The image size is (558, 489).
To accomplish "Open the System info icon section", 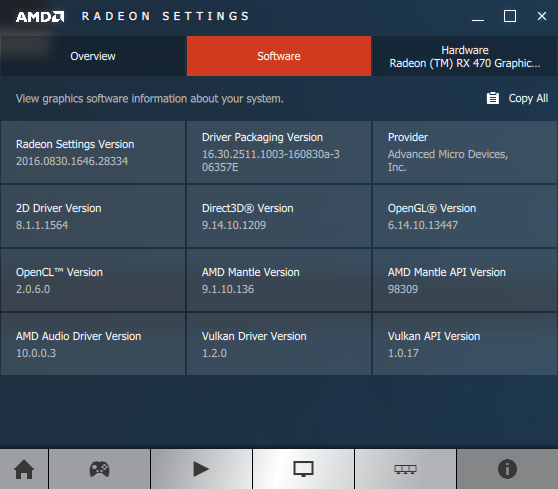I will point(507,469).
